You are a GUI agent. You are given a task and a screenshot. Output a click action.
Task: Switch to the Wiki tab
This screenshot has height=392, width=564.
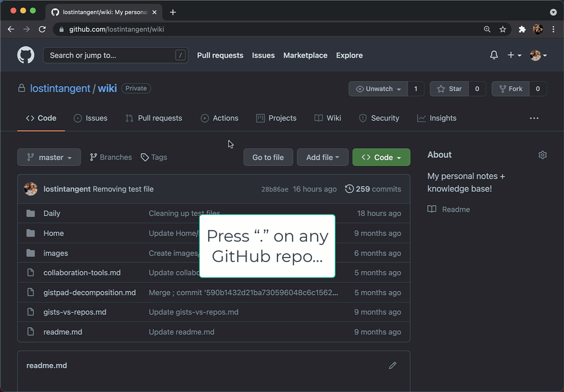328,118
